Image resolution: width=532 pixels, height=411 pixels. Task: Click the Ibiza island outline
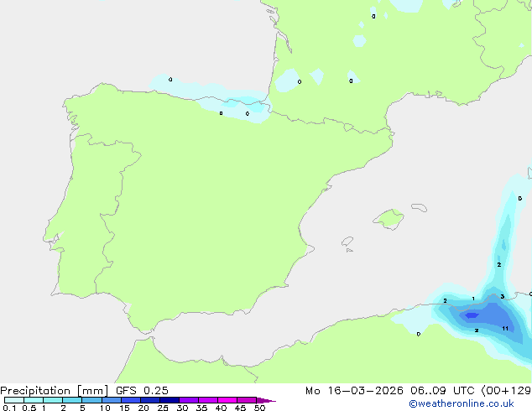click(347, 242)
